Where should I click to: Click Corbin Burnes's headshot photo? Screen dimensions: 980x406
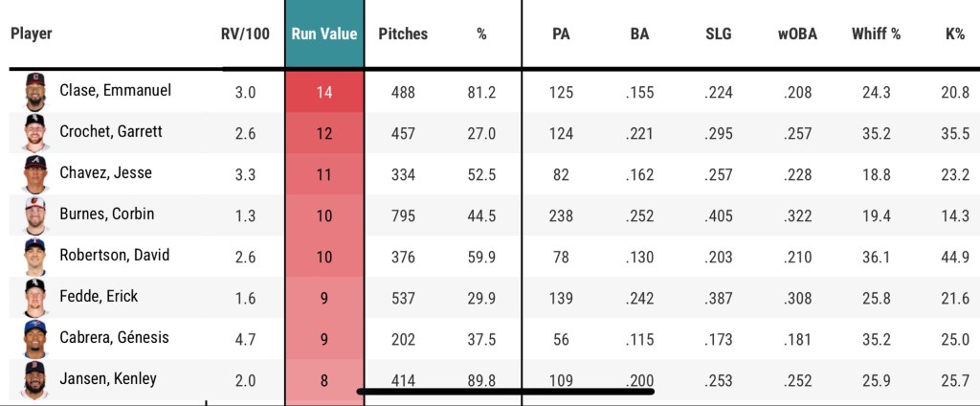click(35, 216)
